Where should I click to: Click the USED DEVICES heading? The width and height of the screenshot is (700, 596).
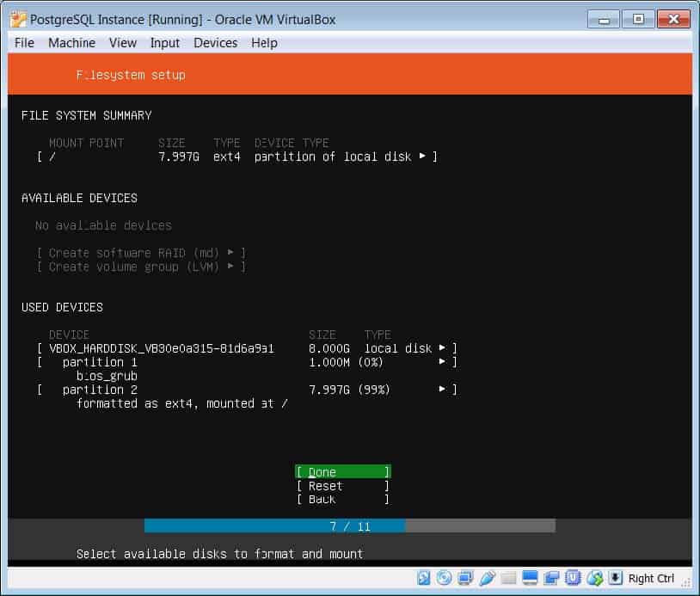click(62, 308)
